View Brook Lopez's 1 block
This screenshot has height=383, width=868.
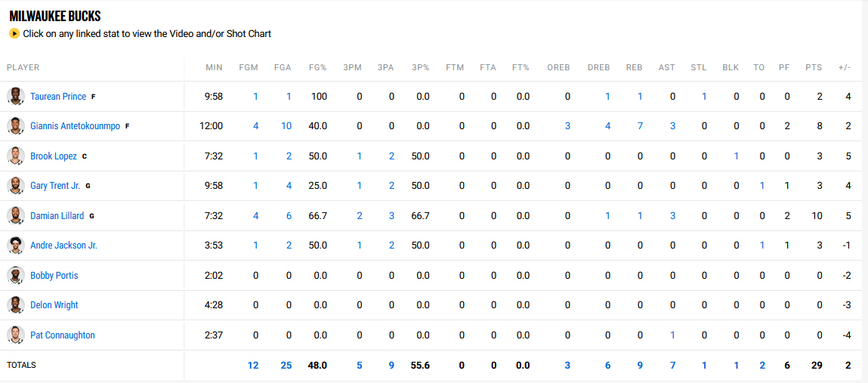coord(737,156)
